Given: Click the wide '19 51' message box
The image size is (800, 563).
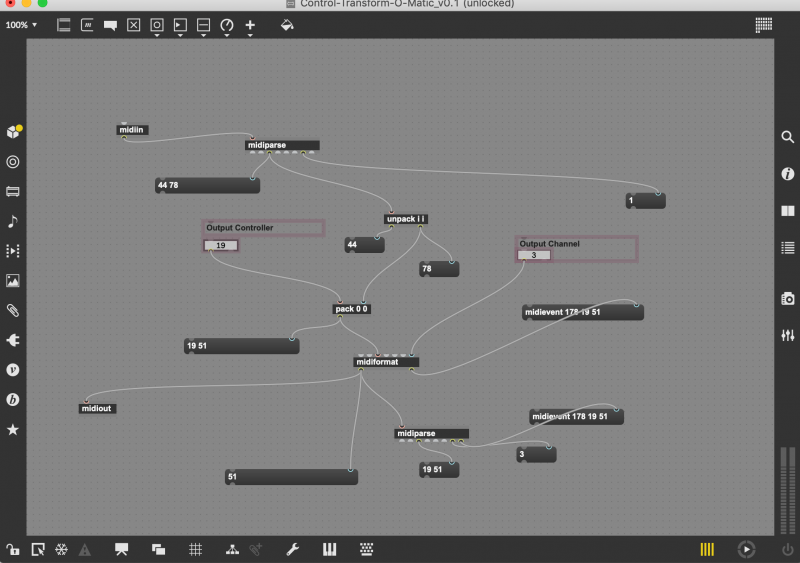Looking at the screenshot, I should [x=242, y=346].
